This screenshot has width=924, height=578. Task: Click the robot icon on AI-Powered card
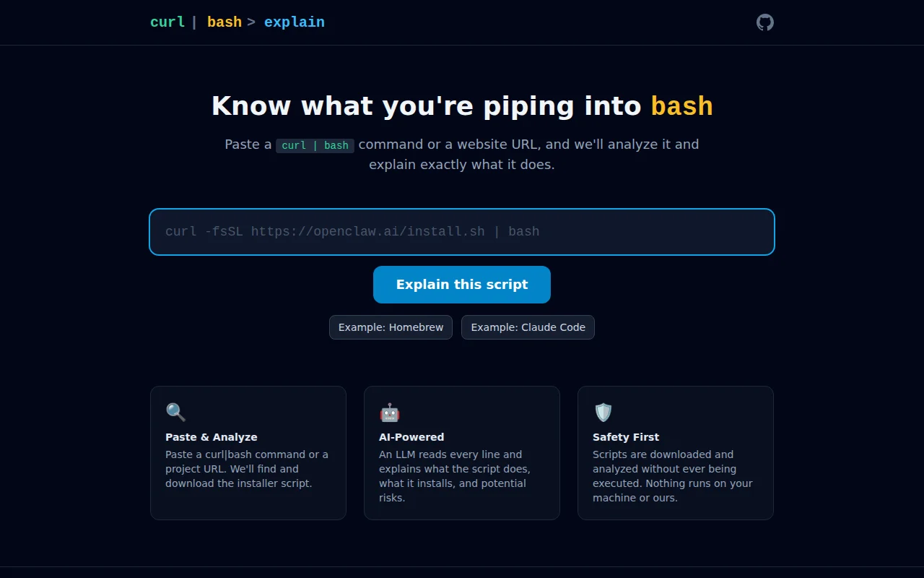point(389,413)
